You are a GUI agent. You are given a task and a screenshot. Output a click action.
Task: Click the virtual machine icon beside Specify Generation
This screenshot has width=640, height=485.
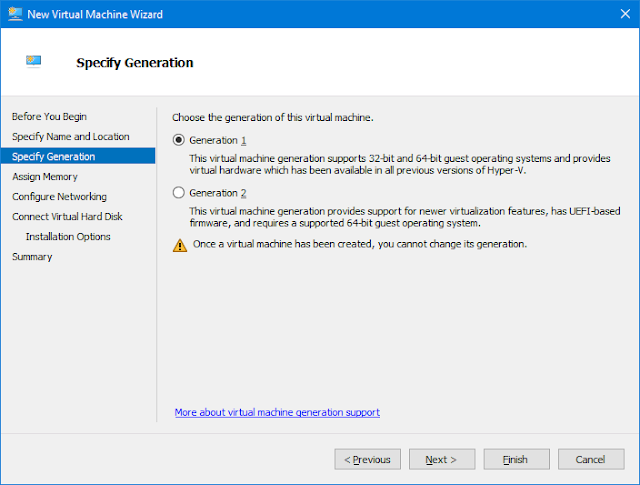pos(33,61)
